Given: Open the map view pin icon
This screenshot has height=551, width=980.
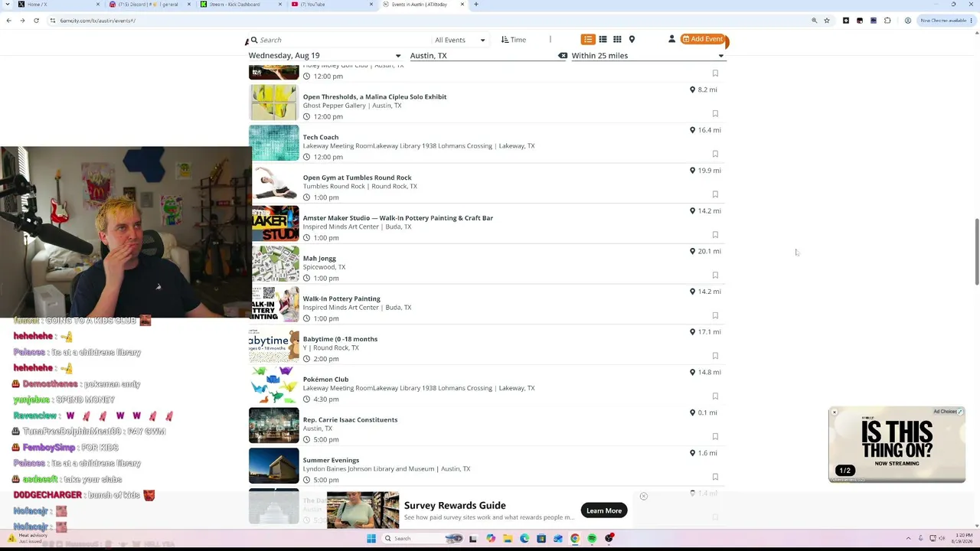Looking at the screenshot, I should tap(632, 40).
